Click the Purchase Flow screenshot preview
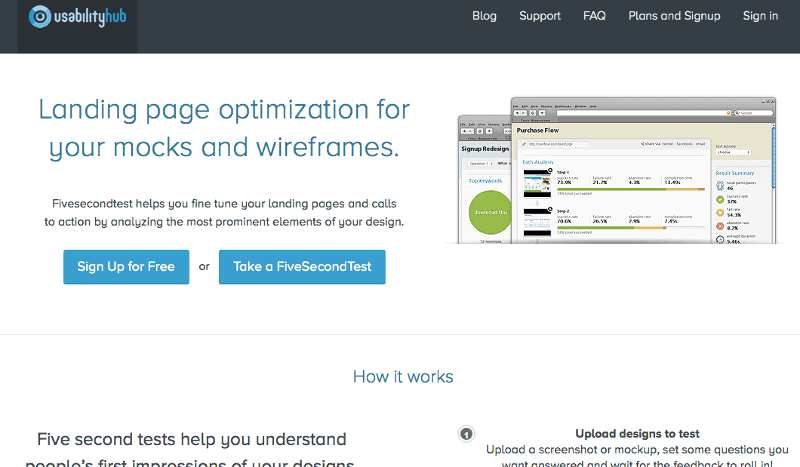This screenshot has width=800, height=467. tap(643, 170)
